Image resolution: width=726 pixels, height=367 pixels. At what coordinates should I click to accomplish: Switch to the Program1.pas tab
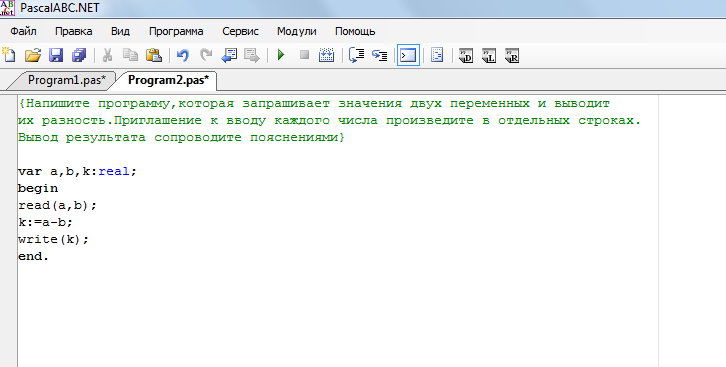(67, 80)
